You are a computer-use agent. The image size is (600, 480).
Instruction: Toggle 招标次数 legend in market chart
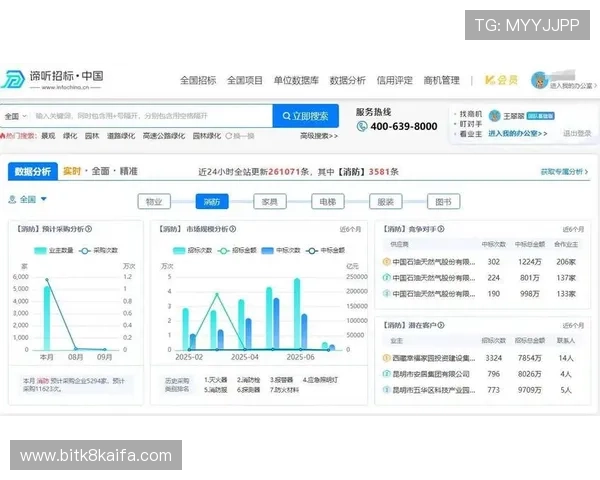192,251
